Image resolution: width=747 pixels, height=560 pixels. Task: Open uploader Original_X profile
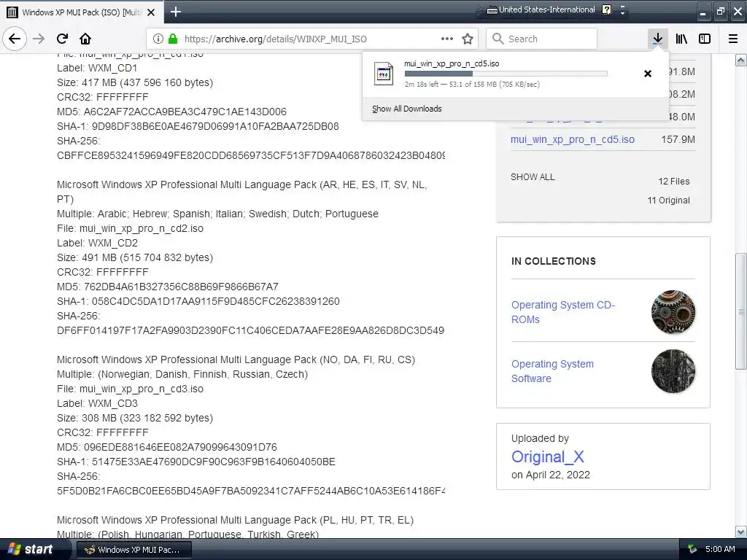(x=547, y=456)
